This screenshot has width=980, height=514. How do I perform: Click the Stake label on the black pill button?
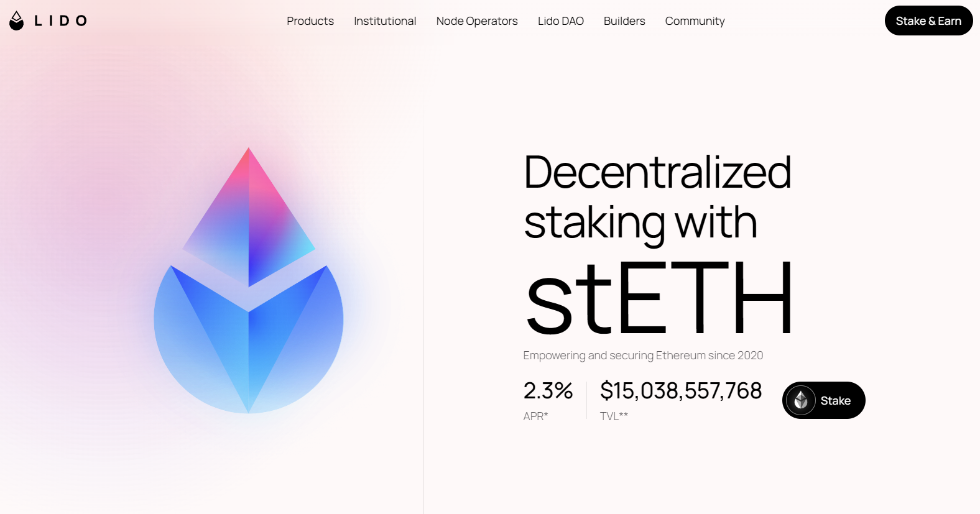pyautogui.click(x=835, y=401)
